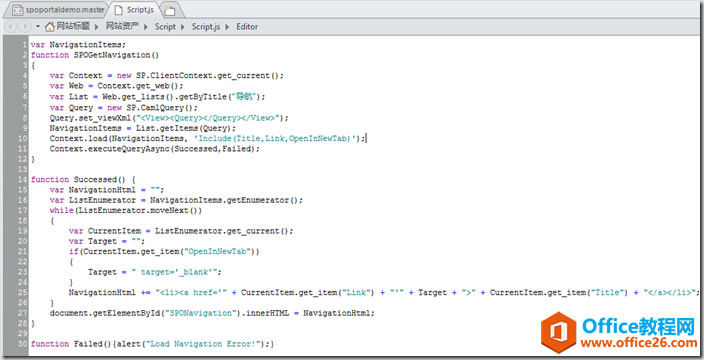Click line number 14 in the gutter
Viewport: 704px width, 360px height.
[x=23, y=179]
